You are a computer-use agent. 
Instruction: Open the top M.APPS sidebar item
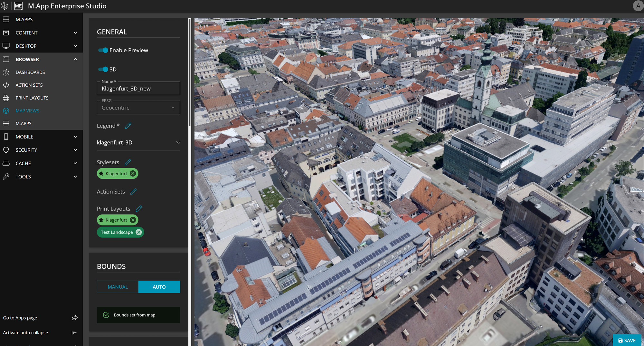tap(41, 19)
